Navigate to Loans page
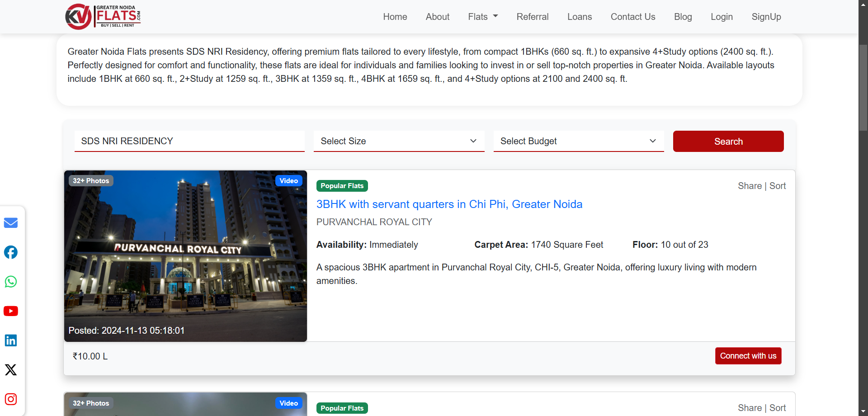This screenshot has width=868, height=416. tap(580, 17)
